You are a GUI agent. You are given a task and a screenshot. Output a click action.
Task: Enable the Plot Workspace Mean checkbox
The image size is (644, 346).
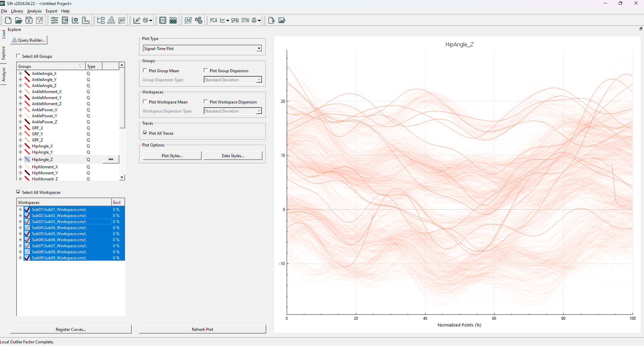pos(145,102)
